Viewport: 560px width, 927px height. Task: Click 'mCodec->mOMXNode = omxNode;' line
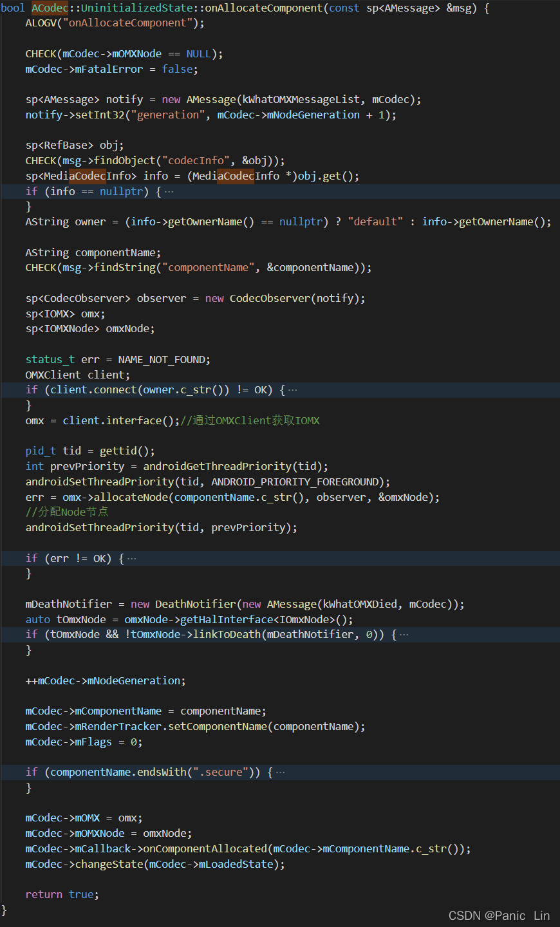click(109, 834)
